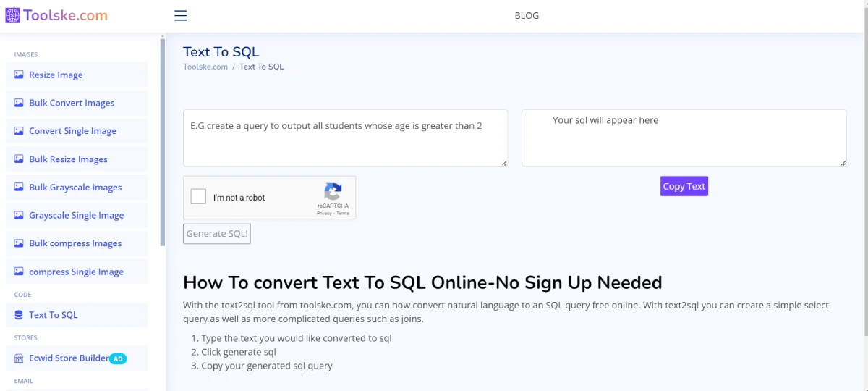Click the Ecwid Store Builder shop icon
Screen dimensions: 868x391
point(19,358)
